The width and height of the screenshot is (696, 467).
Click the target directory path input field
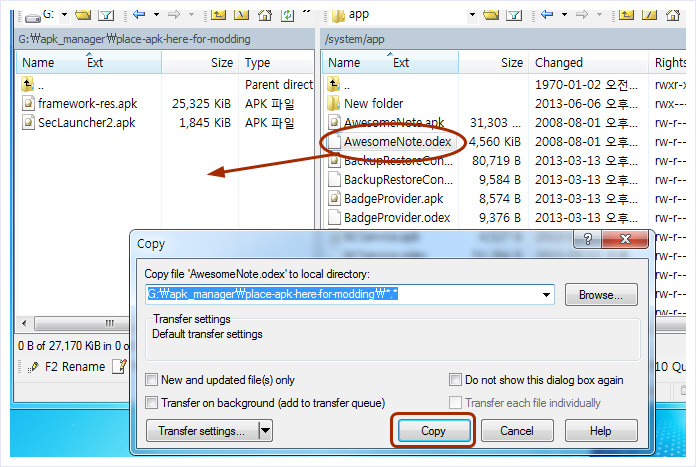pos(340,295)
